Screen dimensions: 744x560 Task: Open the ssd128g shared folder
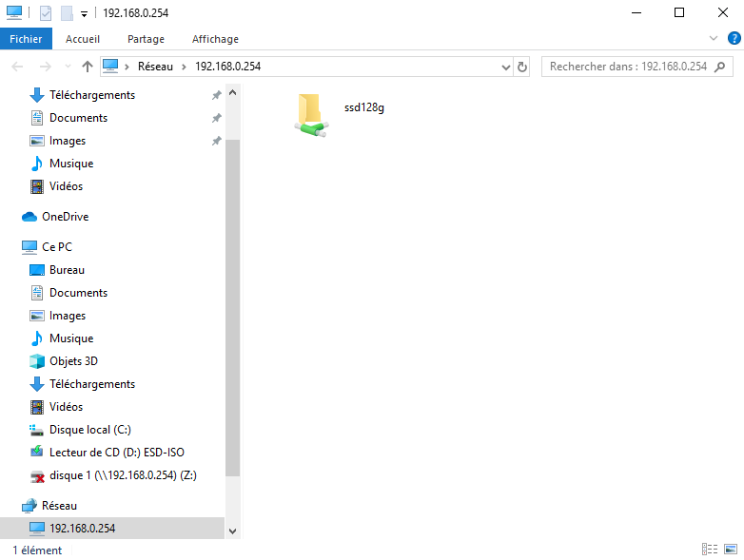[312, 114]
